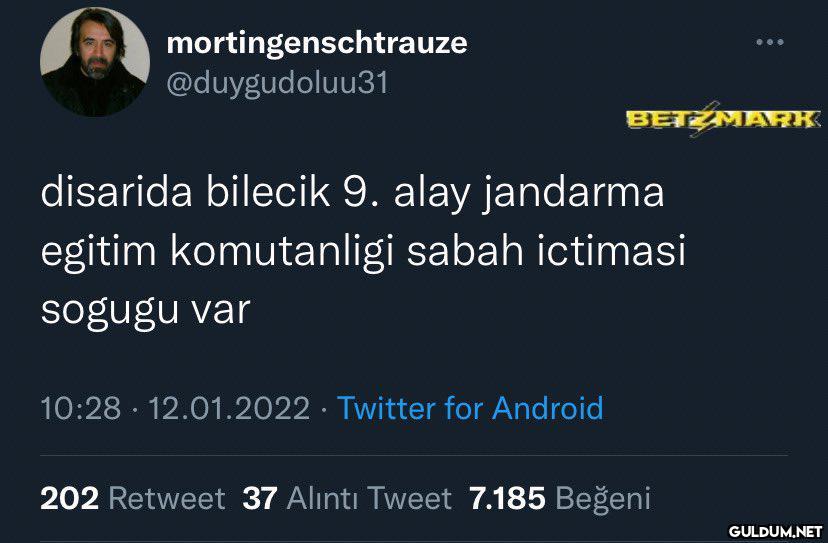Open the Twitter for Android source link

[x=470, y=408]
